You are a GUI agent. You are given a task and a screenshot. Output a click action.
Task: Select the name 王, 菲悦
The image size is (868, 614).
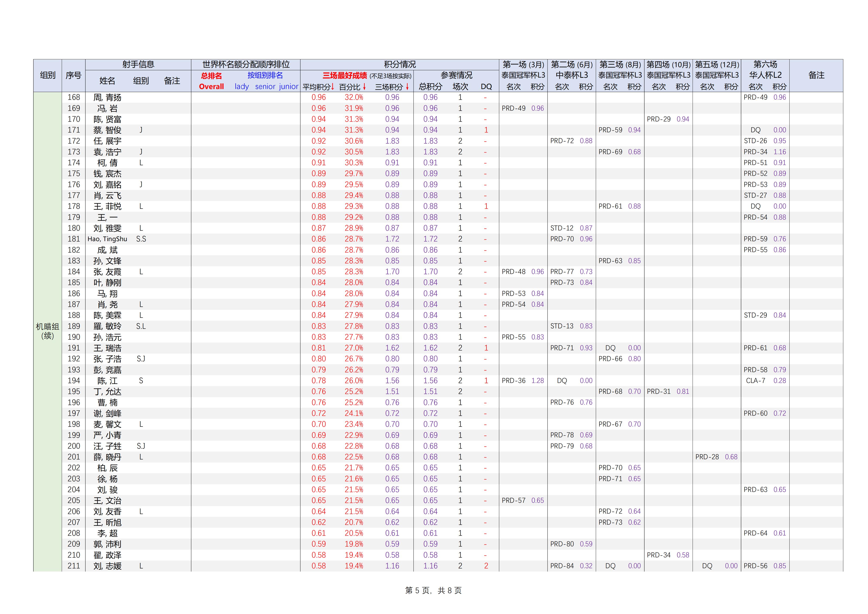[x=107, y=206]
